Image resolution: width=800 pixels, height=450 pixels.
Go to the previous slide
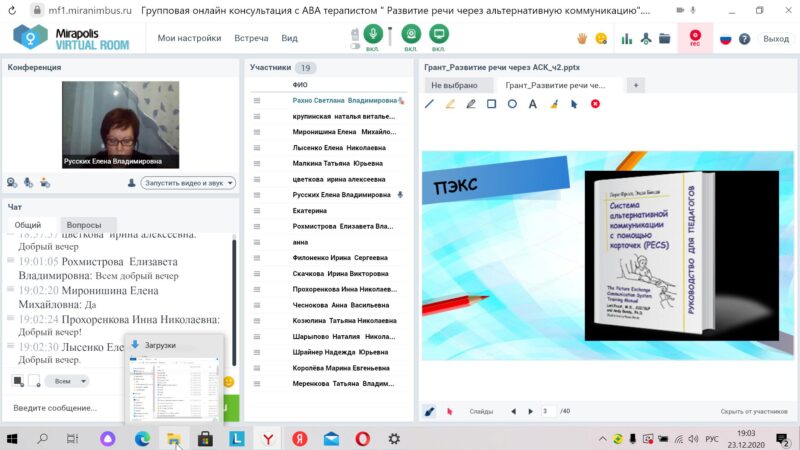click(x=513, y=411)
